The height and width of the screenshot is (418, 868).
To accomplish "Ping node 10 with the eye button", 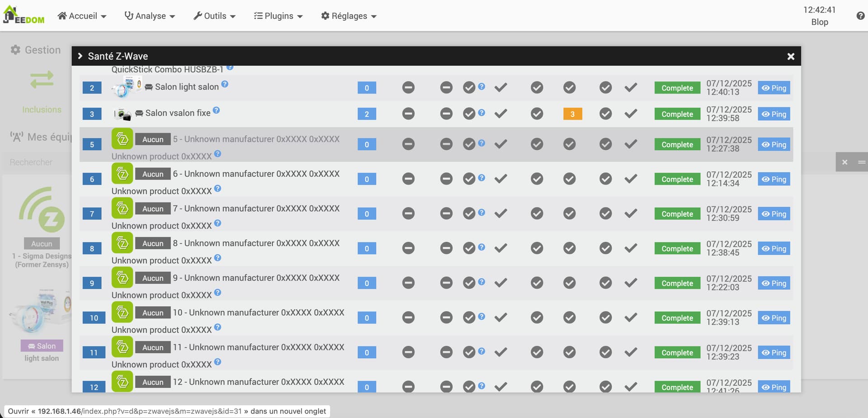I will coord(774,318).
